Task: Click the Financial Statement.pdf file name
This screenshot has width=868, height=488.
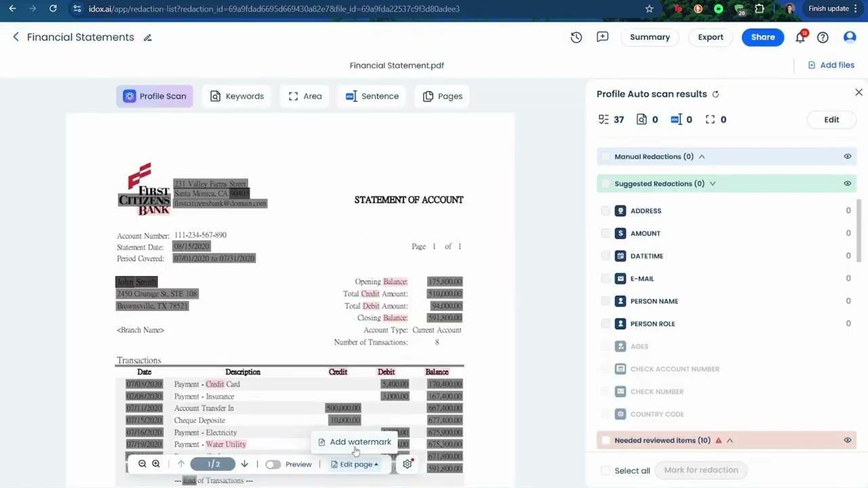Action: tap(397, 66)
